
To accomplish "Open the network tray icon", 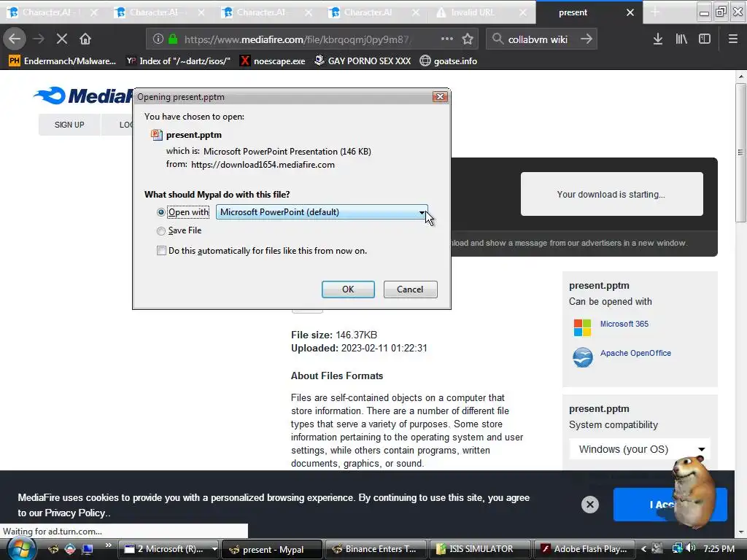I will click(677, 548).
